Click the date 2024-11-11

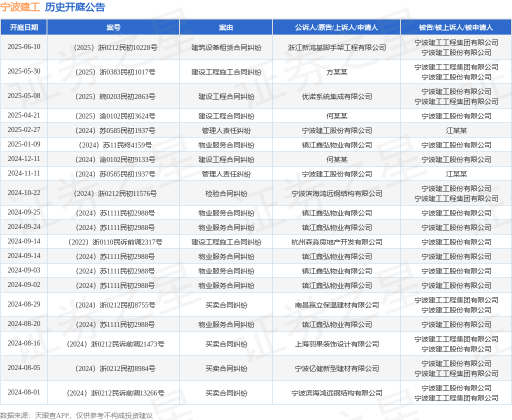coord(24,173)
